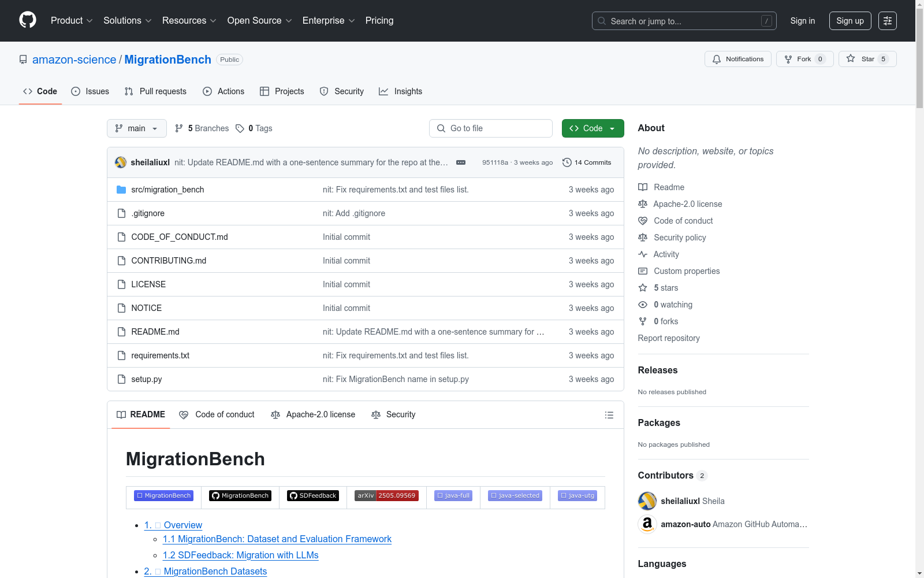Click the sheilaliuxl contributor avatar
This screenshot has height=578, width=924.
click(x=647, y=501)
